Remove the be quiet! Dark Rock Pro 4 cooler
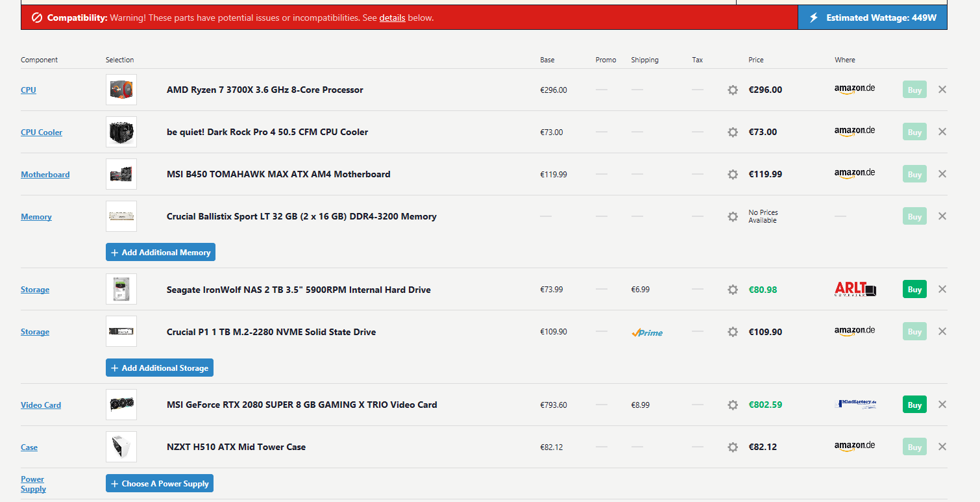This screenshot has height=502, width=980. pos(942,132)
